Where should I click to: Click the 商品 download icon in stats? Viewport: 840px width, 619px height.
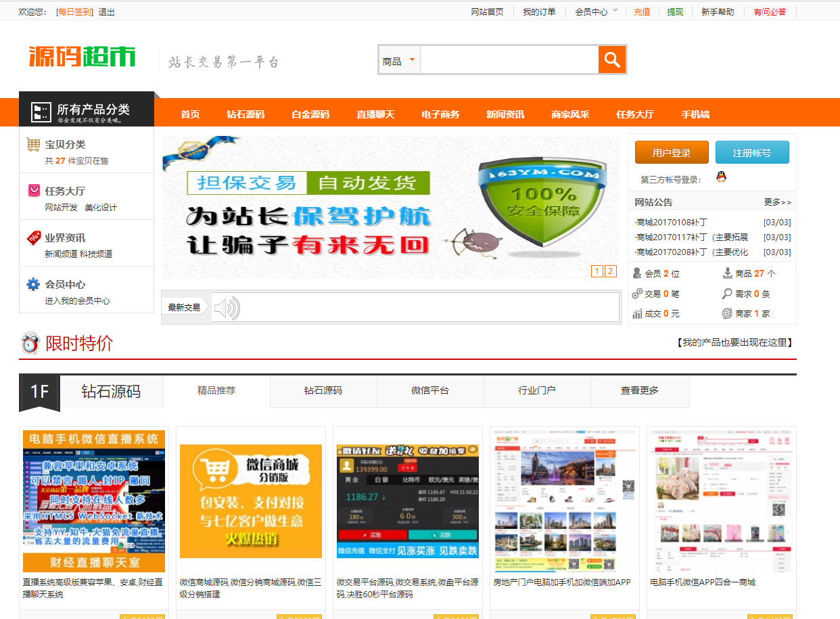(x=728, y=273)
